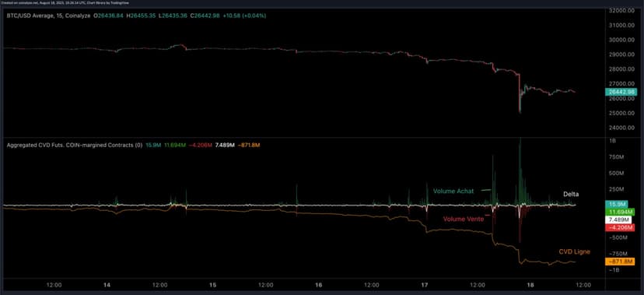Click the green 11.694M badge on CVD axis
Screen dimensions: 644x295
[x=620, y=212]
